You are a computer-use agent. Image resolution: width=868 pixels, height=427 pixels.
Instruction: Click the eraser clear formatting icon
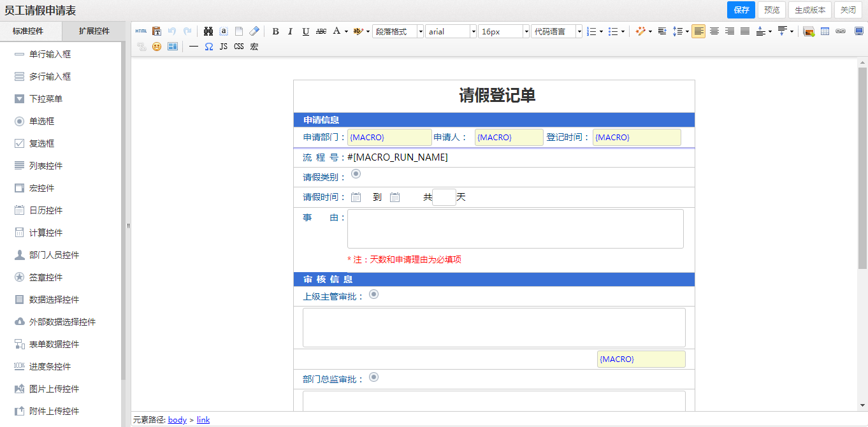254,31
